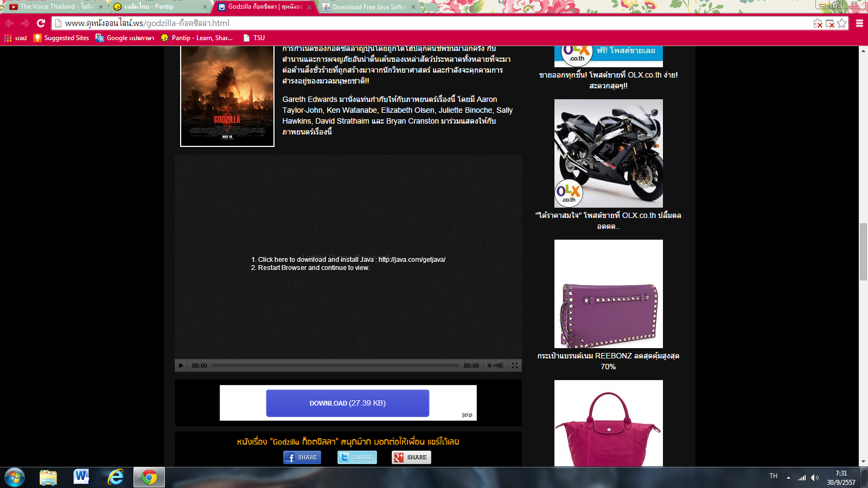Screen dimensions: 868x488
Task: Open the Suggested Sites bookmark
Action: coord(61,38)
